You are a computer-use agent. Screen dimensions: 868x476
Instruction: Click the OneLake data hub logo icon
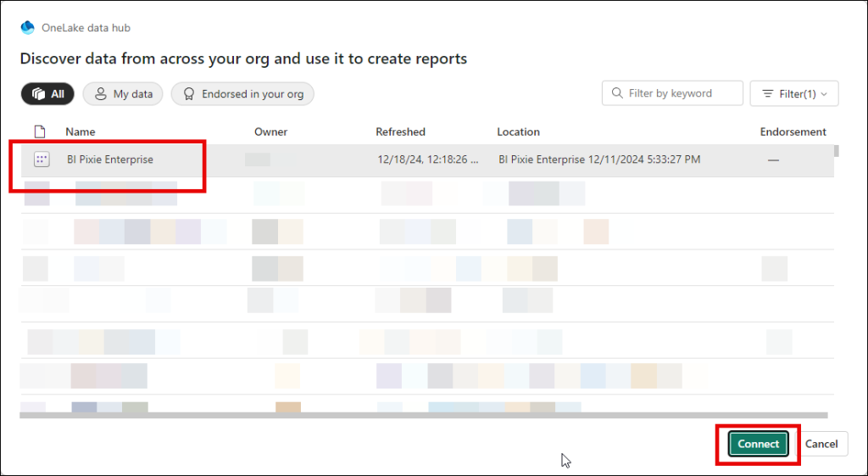point(27,27)
